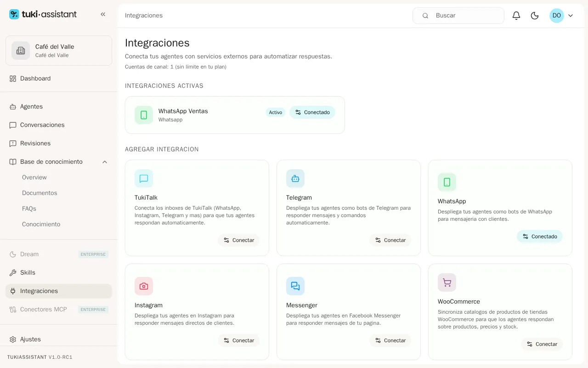The image size is (588, 368).
Task: Click the Revisiones alert message icon
Action: (x=13, y=144)
